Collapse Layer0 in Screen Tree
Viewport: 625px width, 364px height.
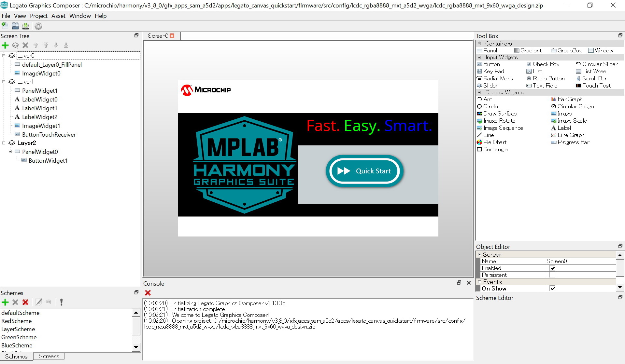point(4,56)
